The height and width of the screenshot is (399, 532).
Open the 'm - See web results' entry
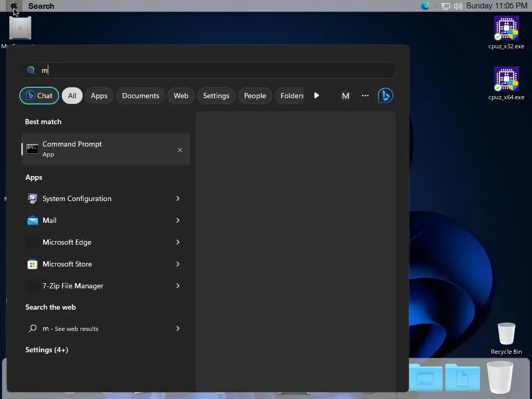point(105,328)
